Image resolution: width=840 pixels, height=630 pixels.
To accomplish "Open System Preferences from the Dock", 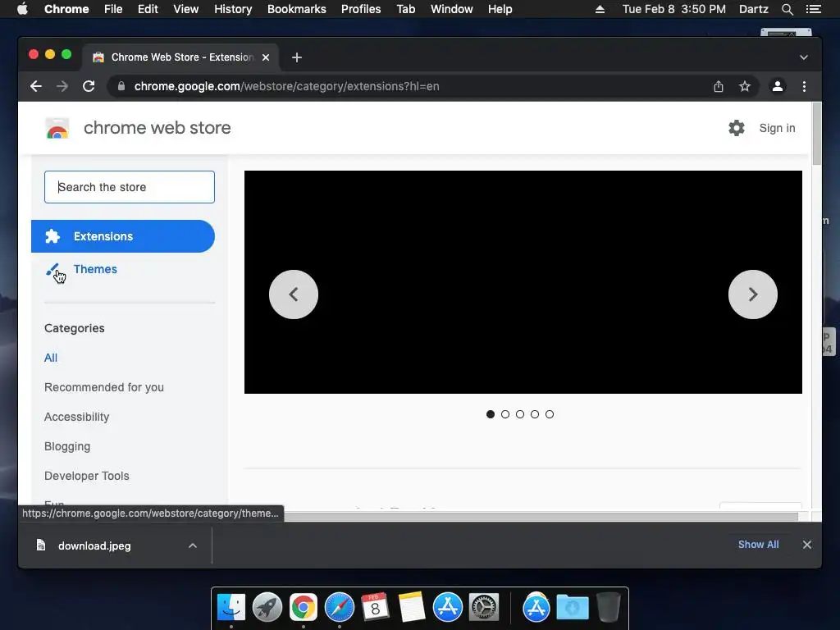I will point(484,608).
